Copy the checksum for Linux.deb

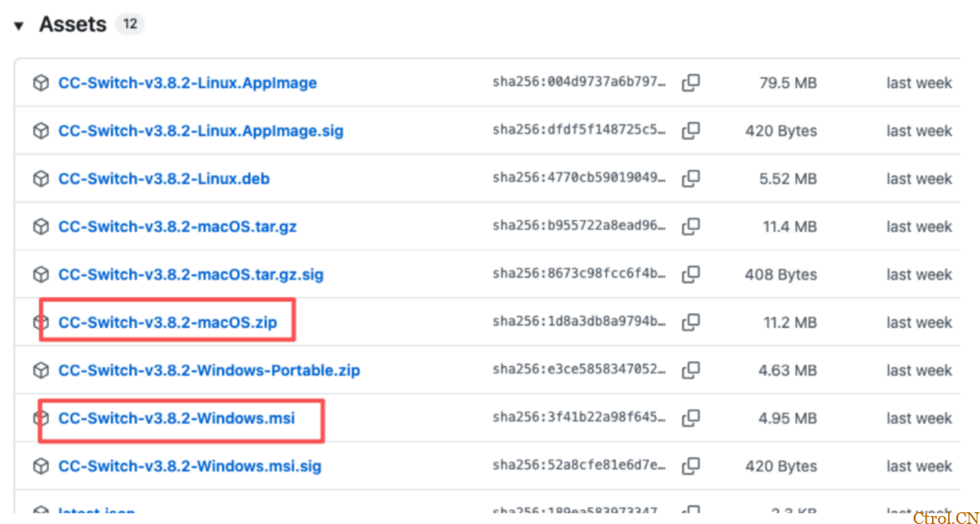point(691,179)
